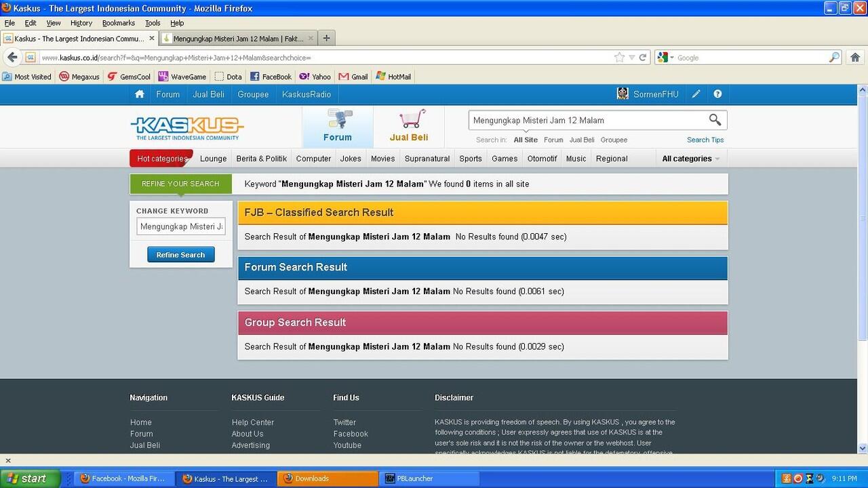Open URL history dropdown arrow

tap(631, 58)
